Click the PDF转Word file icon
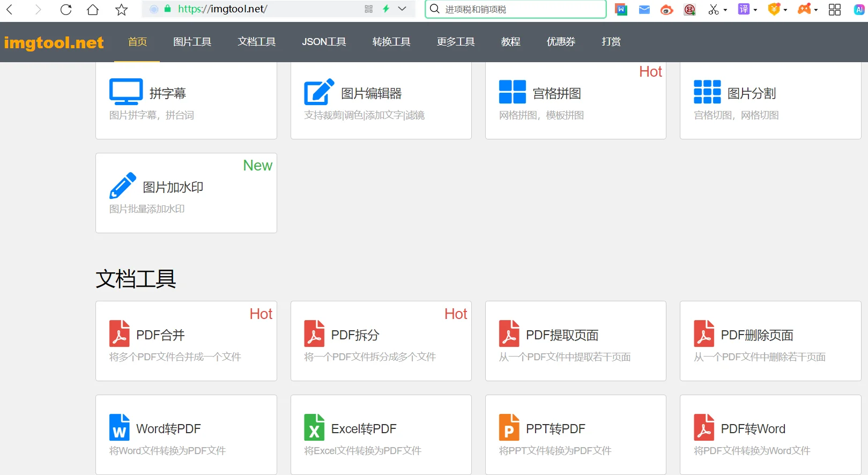This screenshot has width=868, height=475. (x=704, y=427)
